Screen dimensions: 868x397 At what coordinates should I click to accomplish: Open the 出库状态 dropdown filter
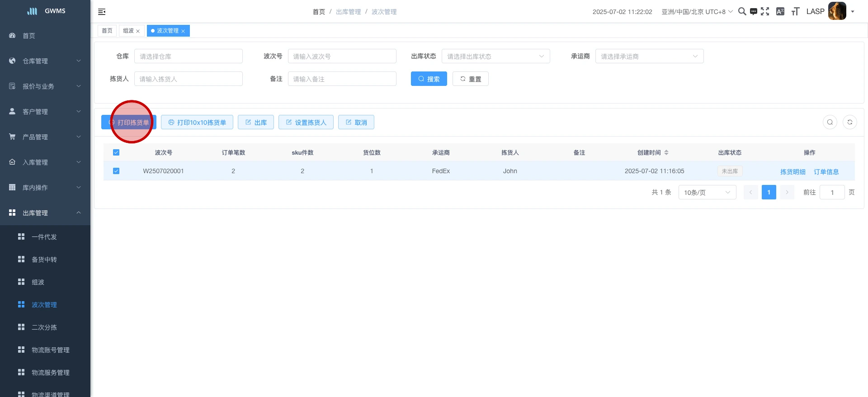tap(495, 56)
